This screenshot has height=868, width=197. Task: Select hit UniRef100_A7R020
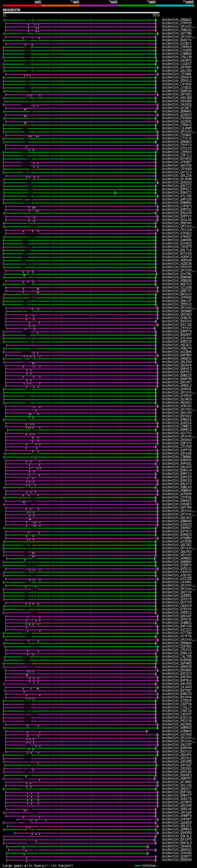click(176, 406)
